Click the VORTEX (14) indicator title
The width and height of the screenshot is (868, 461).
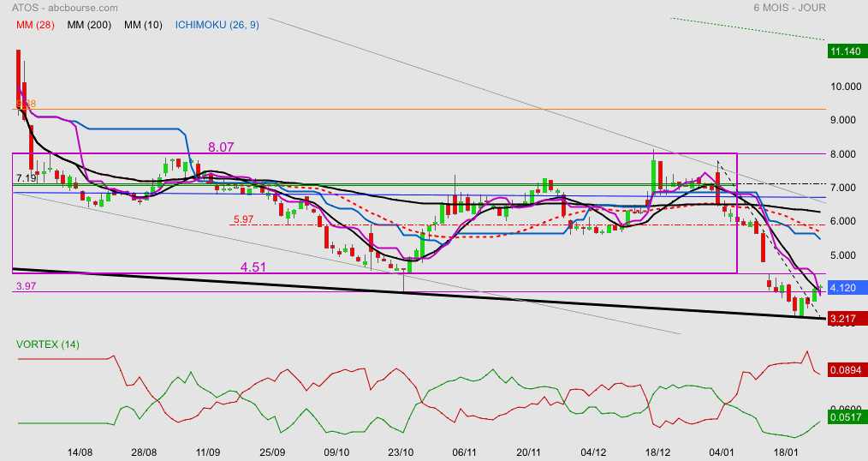click(x=48, y=344)
